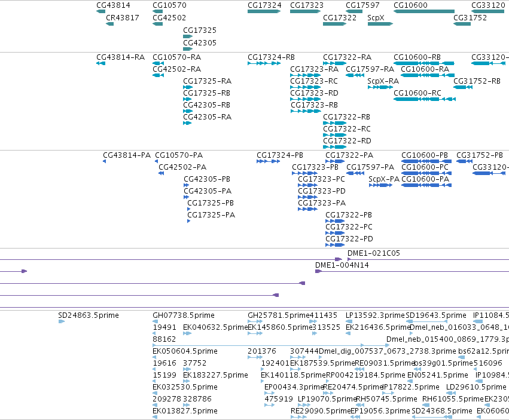The width and height of the screenshot is (509, 420).
Task: Select EST EK050604.5prime label
Action: (x=185, y=351)
